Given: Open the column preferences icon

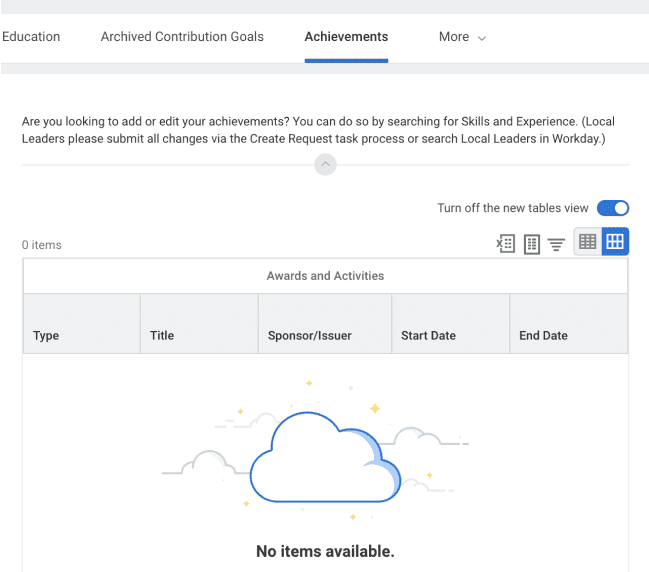Looking at the screenshot, I should 532,243.
